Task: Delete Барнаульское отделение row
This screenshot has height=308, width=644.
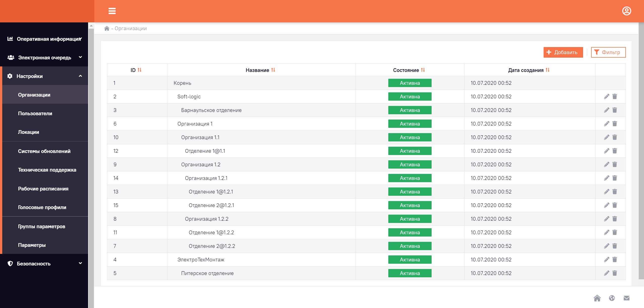Action: (615, 110)
